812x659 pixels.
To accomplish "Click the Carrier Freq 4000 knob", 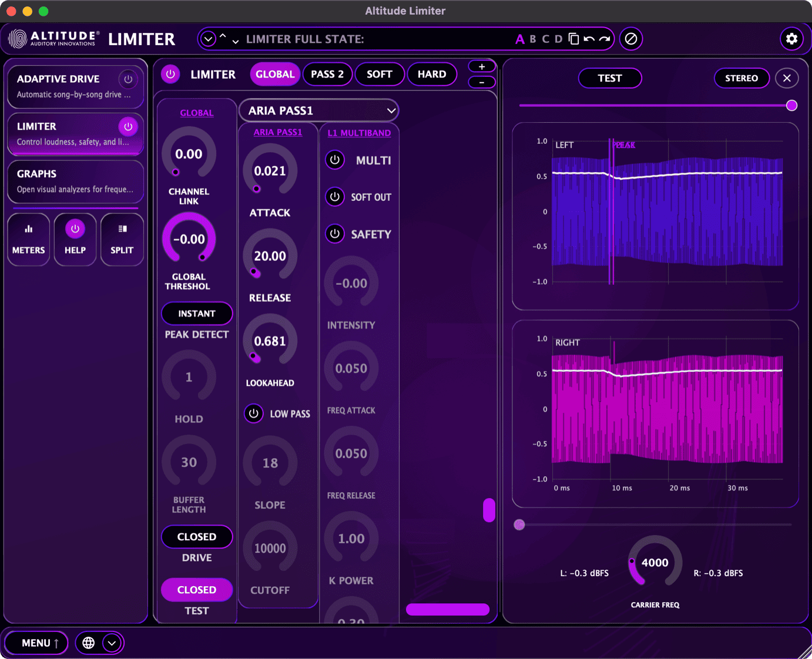I will tap(655, 562).
